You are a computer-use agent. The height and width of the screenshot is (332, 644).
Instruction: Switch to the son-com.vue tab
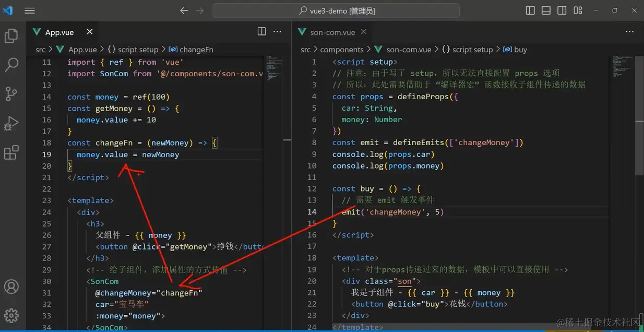(332, 32)
